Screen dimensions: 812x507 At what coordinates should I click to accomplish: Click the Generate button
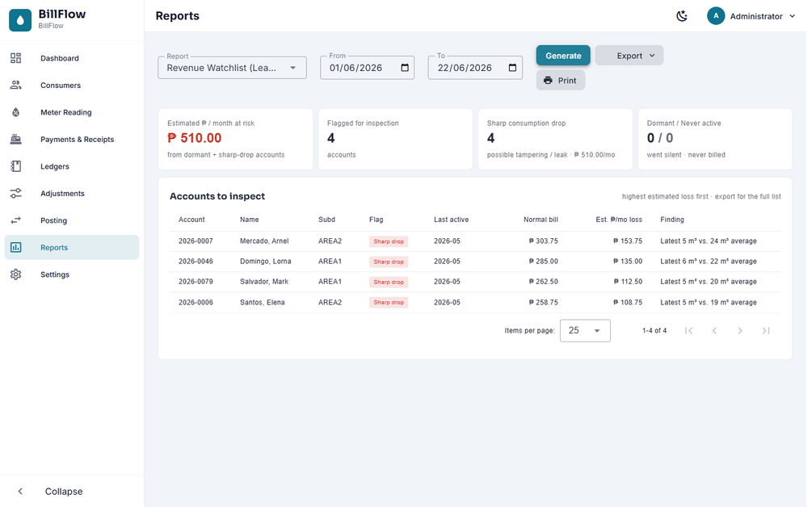(563, 56)
